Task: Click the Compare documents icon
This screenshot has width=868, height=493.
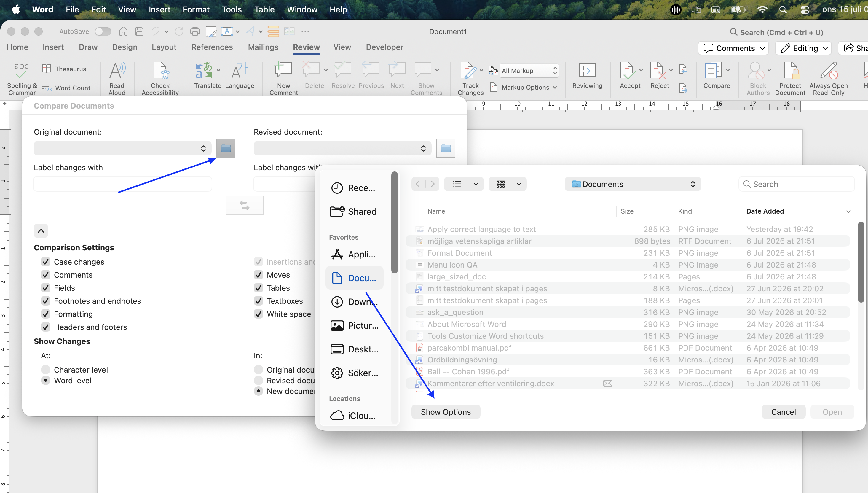Action: pos(713,70)
